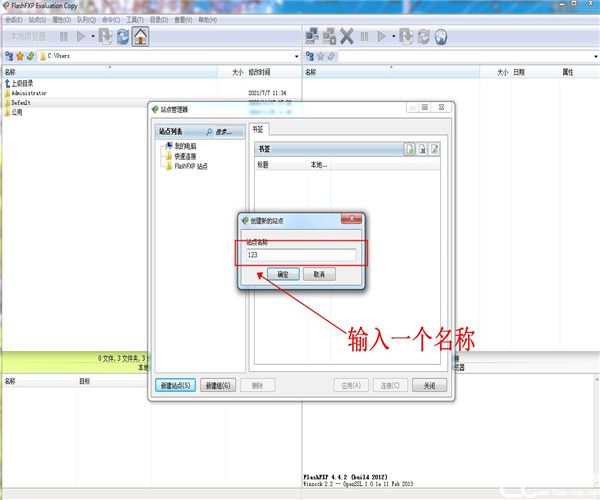Image resolution: width=600 pixels, height=500 pixels.
Task: Click the 新建站点(S) button
Action: click(x=175, y=385)
